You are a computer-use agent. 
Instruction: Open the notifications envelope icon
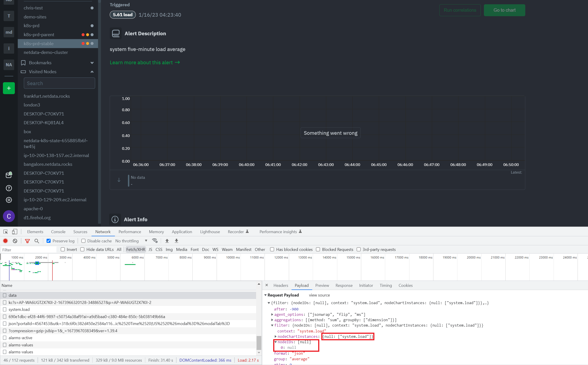9,175
